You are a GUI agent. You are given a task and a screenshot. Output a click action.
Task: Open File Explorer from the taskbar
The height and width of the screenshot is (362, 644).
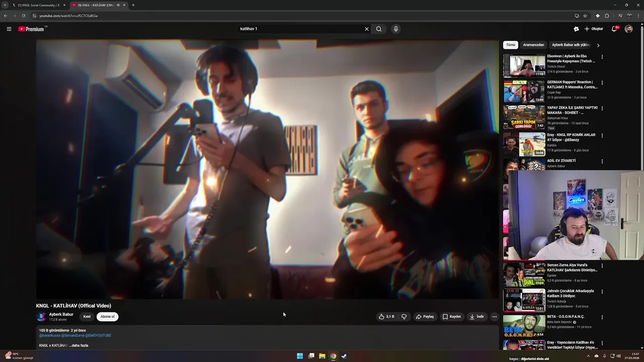click(322, 356)
